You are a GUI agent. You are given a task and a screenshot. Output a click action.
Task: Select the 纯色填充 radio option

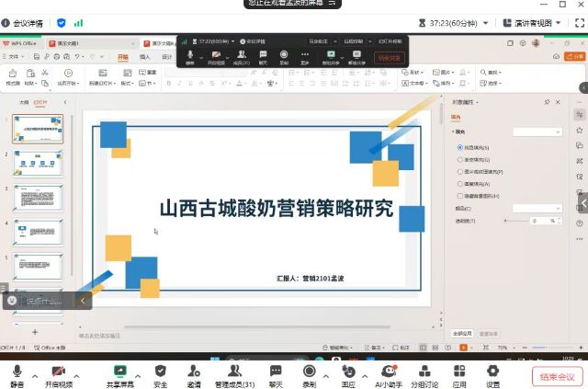click(460, 147)
